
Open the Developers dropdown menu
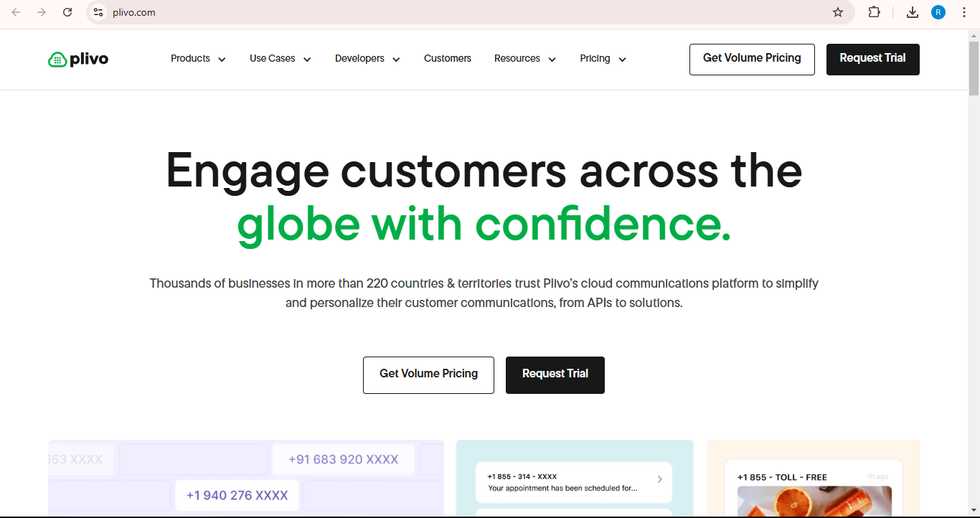(367, 59)
